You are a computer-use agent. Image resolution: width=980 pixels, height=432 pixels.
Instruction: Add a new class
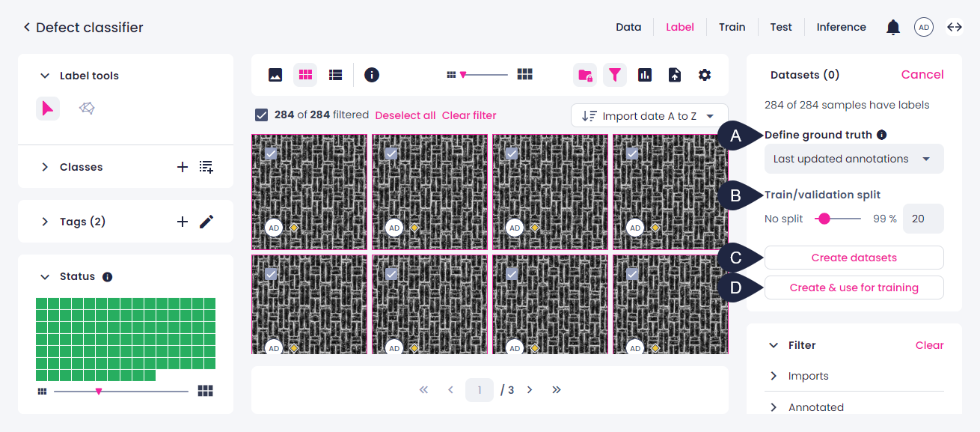click(x=183, y=167)
